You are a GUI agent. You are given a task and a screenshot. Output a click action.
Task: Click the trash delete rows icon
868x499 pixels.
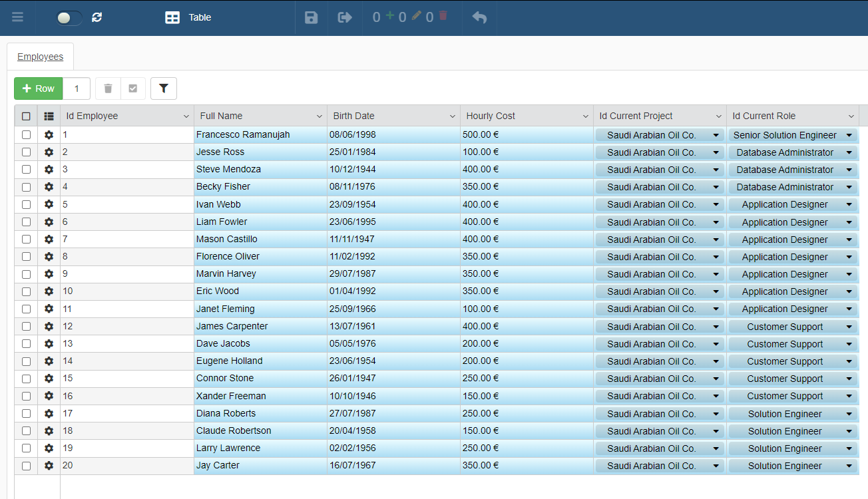click(108, 88)
